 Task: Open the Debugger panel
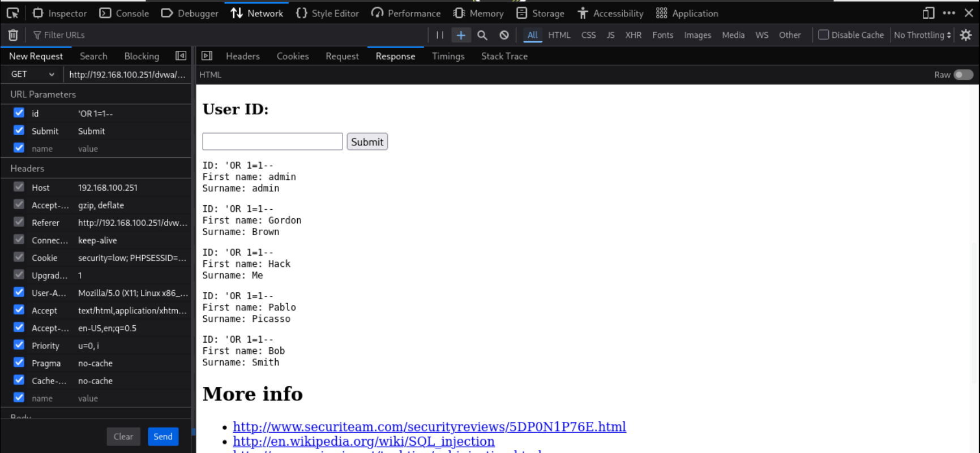pyautogui.click(x=190, y=13)
